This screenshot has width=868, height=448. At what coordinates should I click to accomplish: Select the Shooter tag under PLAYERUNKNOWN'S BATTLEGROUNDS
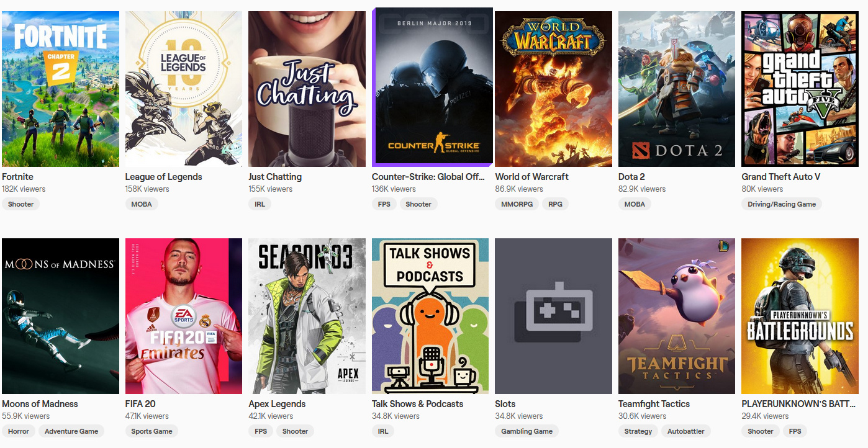coord(761,431)
